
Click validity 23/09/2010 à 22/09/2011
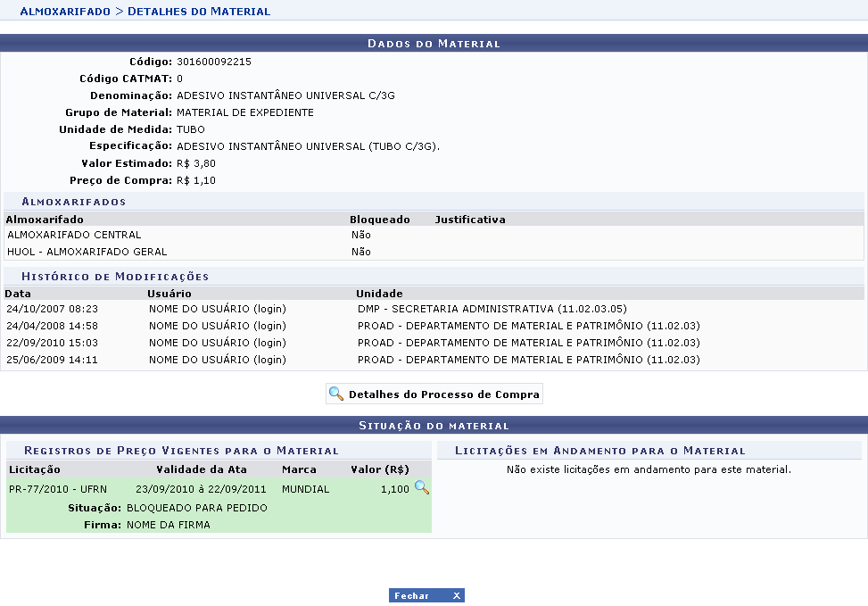click(x=201, y=489)
